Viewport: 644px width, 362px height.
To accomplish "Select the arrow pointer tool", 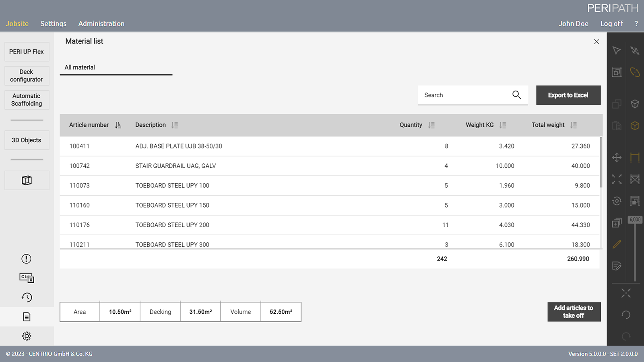I will tap(617, 50).
